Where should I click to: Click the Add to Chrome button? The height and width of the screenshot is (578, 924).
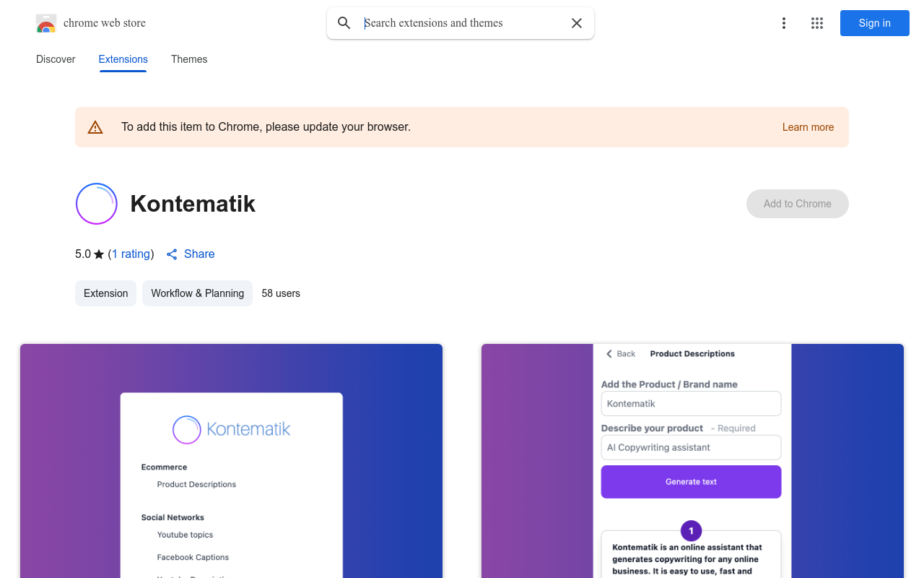point(798,204)
